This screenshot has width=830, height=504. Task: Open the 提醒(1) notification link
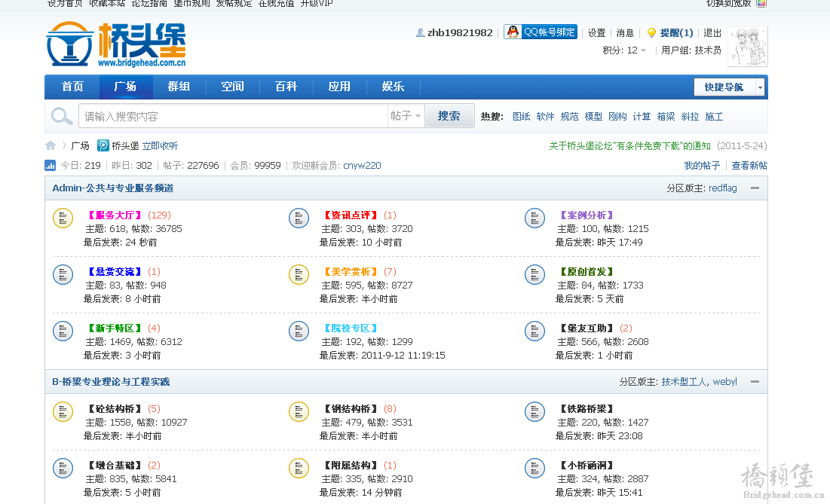click(676, 33)
